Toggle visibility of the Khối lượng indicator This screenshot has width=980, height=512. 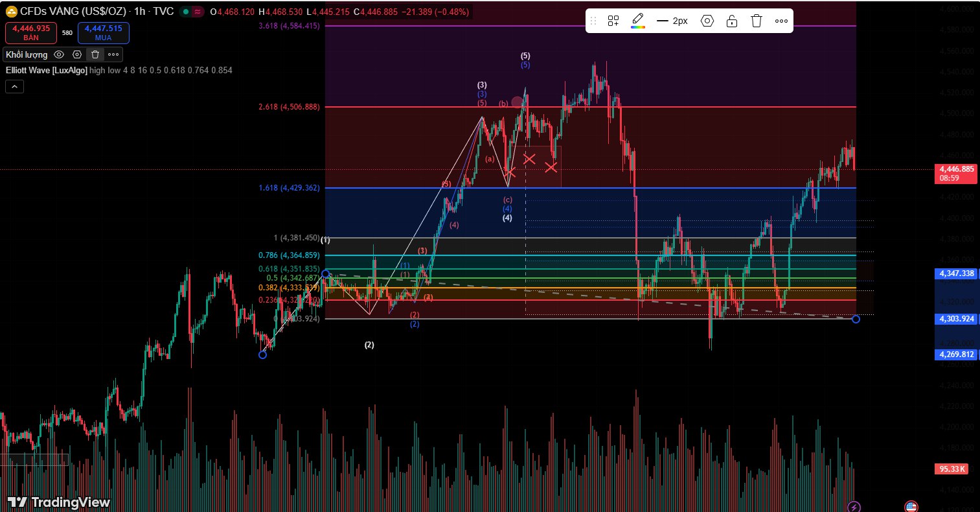click(58, 54)
